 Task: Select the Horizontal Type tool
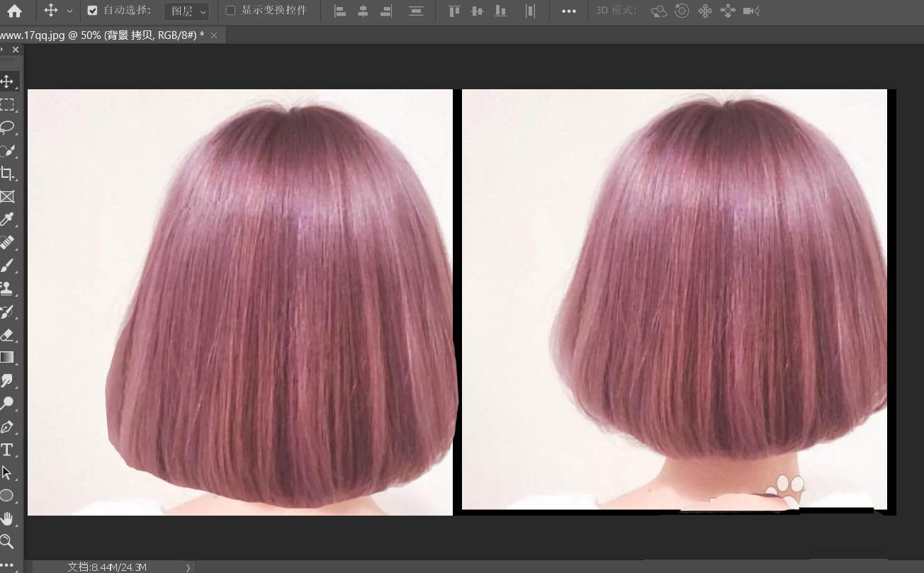7,450
